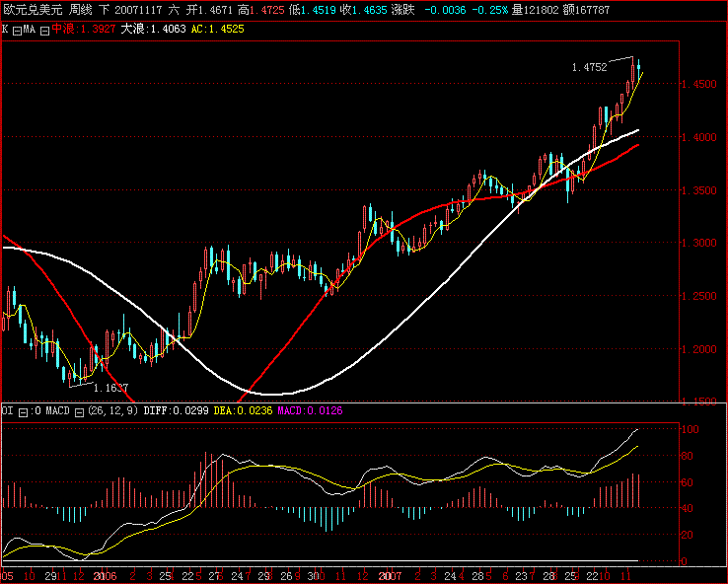
Task: Click the yellow AC:1.4525 label
Action: [x=218, y=29]
